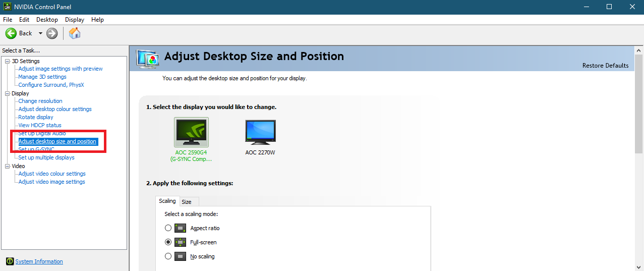Image resolution: width=644 pixels, height=271 pixels.
Task: Click the NVIDIA Control Panel title bar icon
Action: pos(7,7)
